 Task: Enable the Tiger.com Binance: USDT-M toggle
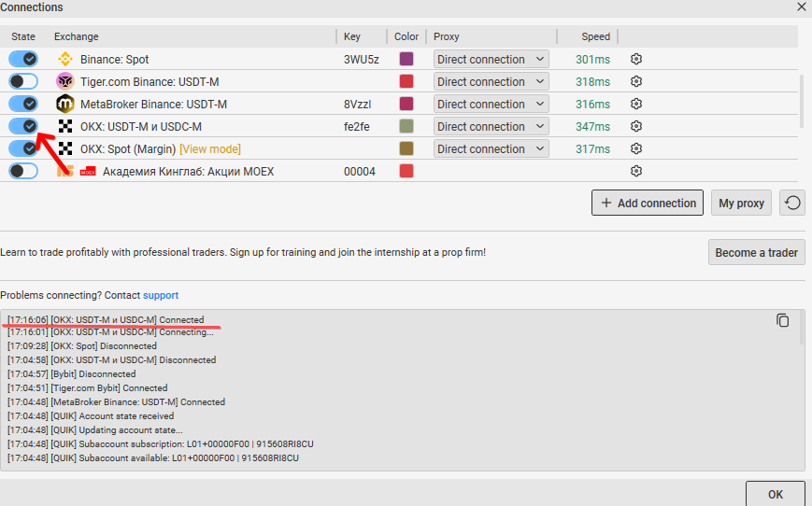coord(23,81)
